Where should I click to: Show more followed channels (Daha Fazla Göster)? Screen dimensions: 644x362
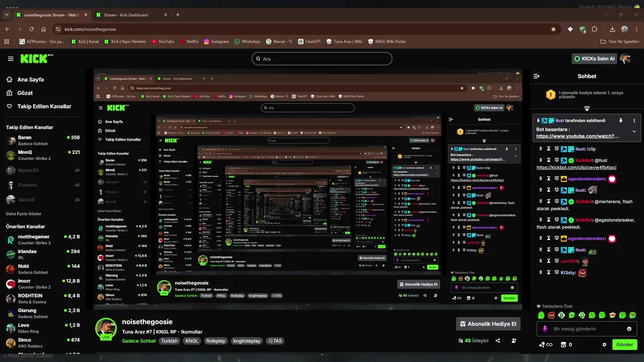(x=24, y=214)
